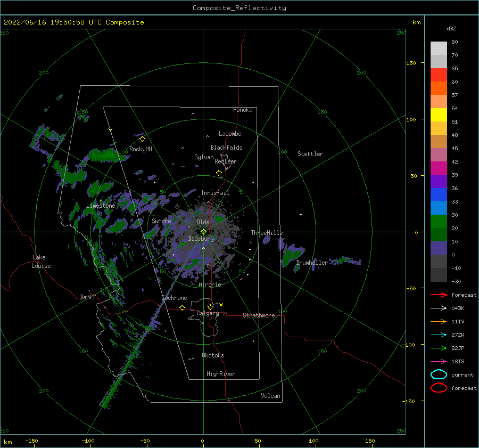Click the yellow km label at top right
The height and width of the screenshot is (448, 479).
416,22
